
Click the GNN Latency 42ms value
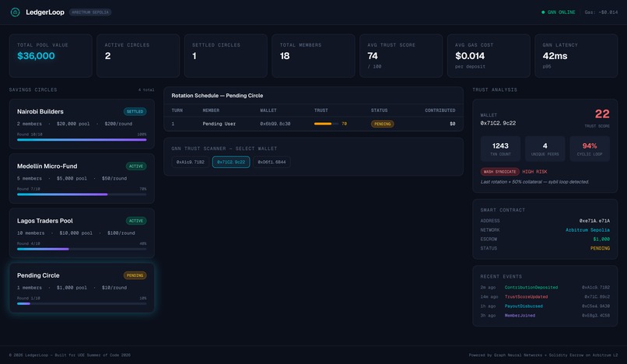(555, 56)
